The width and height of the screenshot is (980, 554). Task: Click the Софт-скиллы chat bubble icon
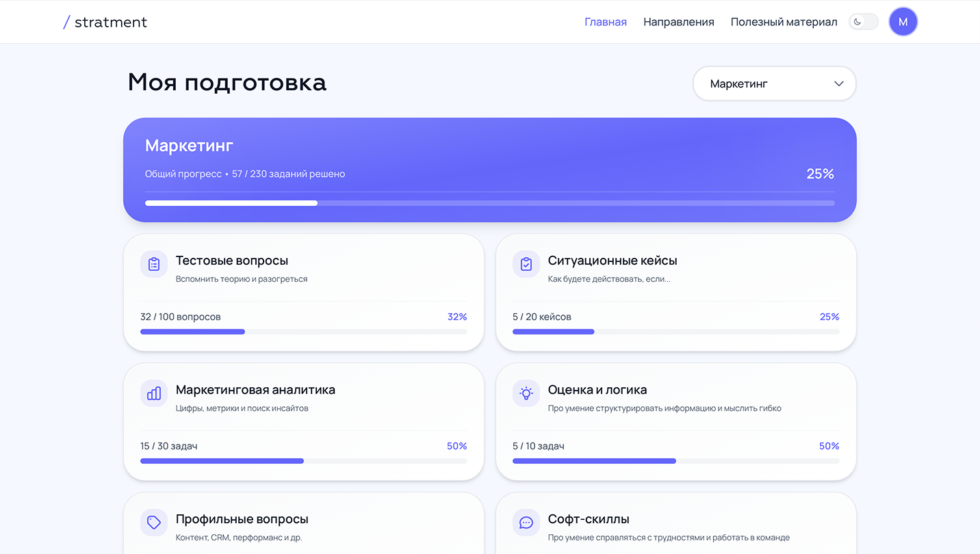coord(526,523)
